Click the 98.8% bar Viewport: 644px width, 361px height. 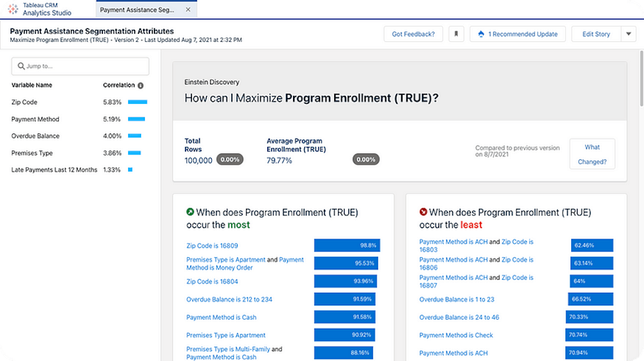pos(347,246)
